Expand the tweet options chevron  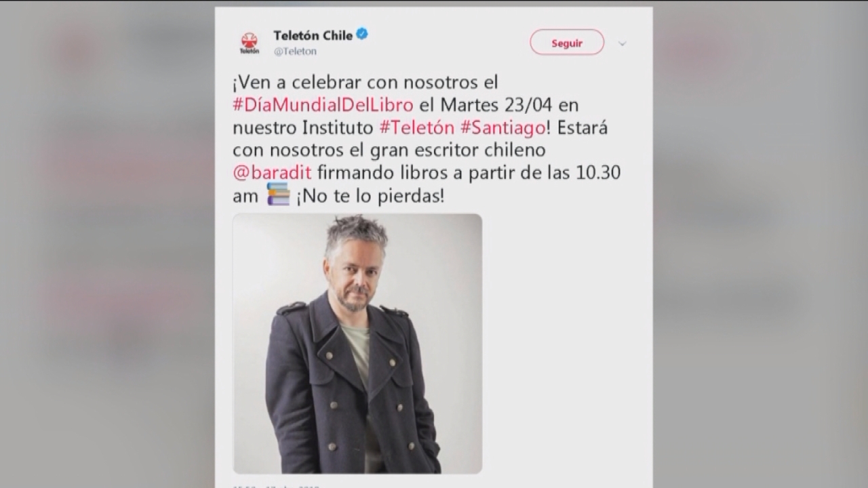coord(622,43)
